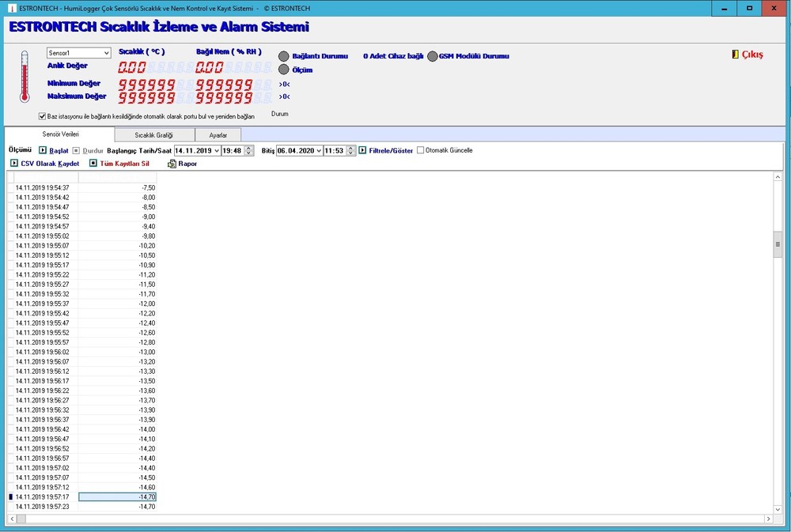Click the Filtrele/Göster play icon
Image resolution: width=791 pixels, height=532 pixels.
point(362,150)
